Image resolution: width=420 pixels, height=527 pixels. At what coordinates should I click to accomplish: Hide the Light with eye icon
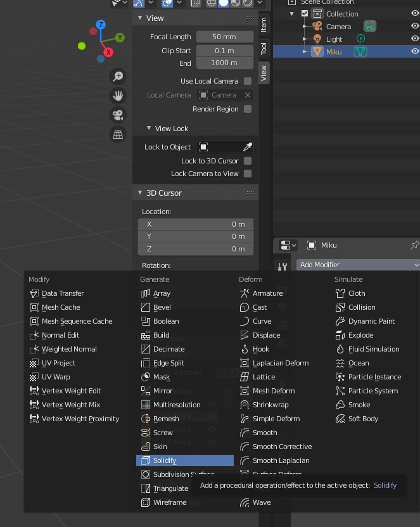click(x=415, y=39)
